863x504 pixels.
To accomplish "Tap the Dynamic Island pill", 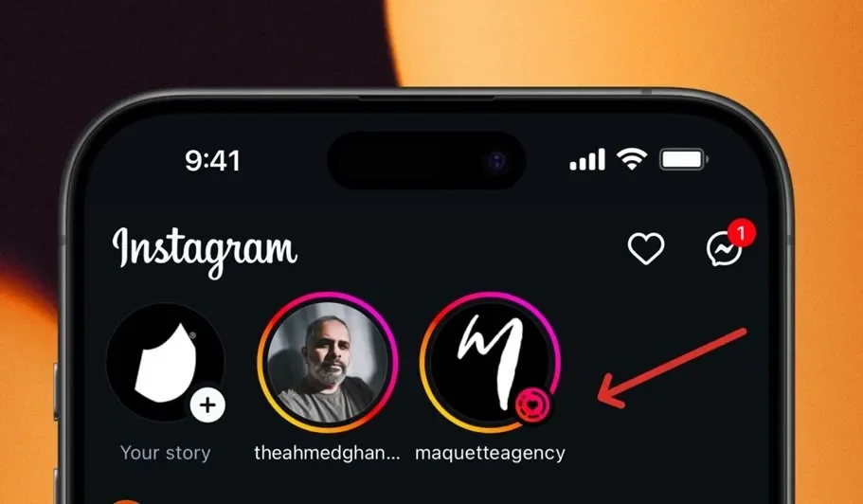I will point(426,160).
